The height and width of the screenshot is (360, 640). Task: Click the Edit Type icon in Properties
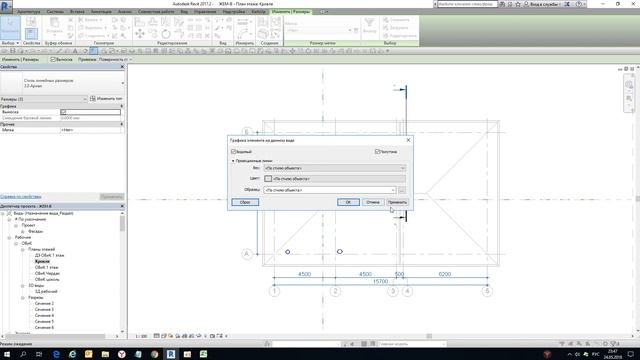click(x=93, y=99)
